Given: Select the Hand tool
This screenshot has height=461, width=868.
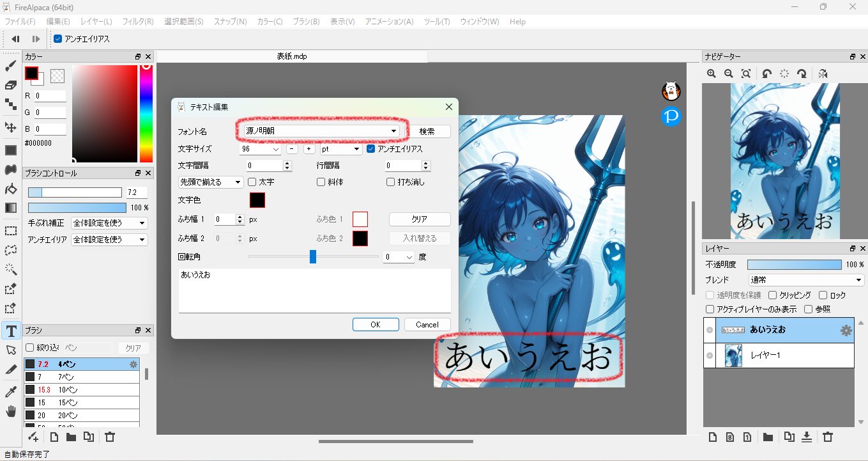Looking at the screenshot, I should tap(11, 411).
